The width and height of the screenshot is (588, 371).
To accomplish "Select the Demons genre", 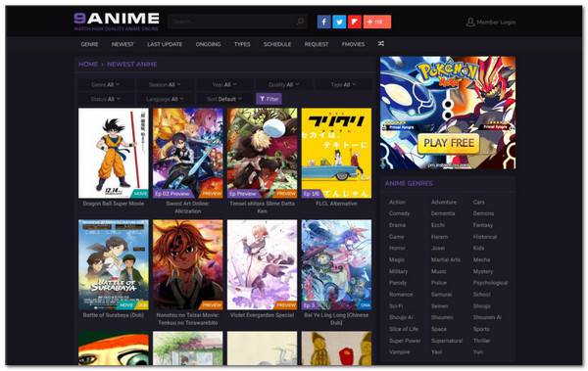I will [483, 213].
